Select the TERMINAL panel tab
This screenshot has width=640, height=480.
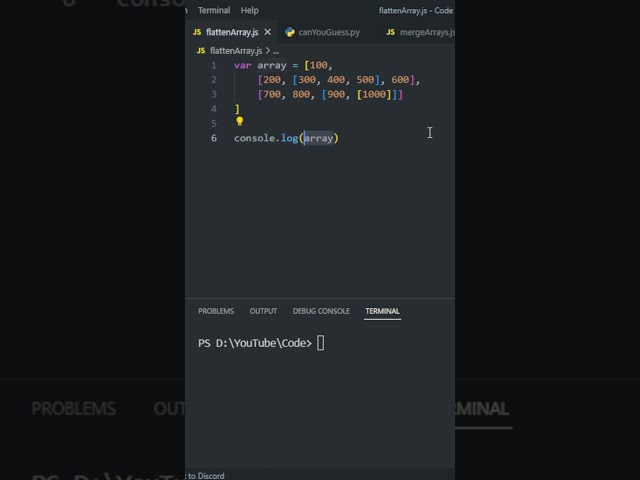(382, 311)
